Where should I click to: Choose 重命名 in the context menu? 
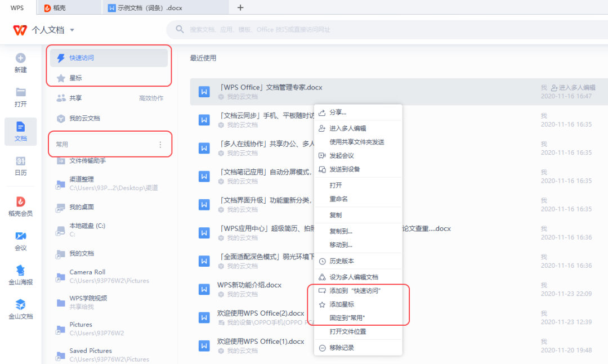coord(358,199)
